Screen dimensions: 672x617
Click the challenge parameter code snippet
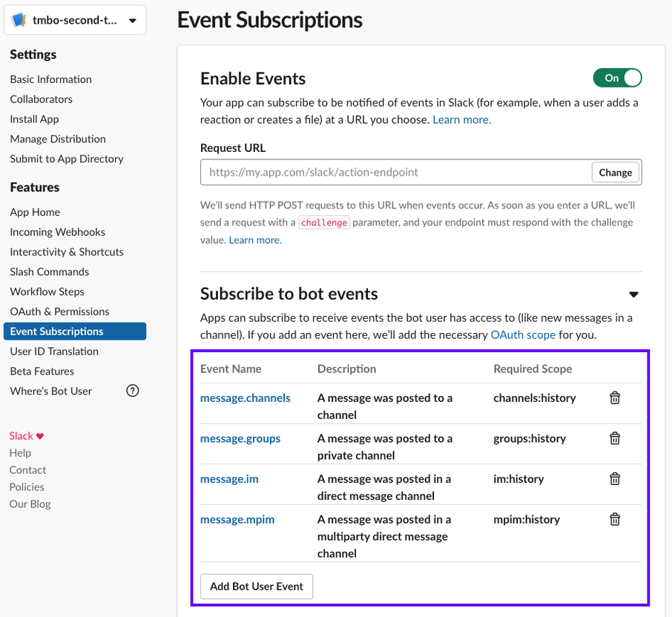[324, 221]
